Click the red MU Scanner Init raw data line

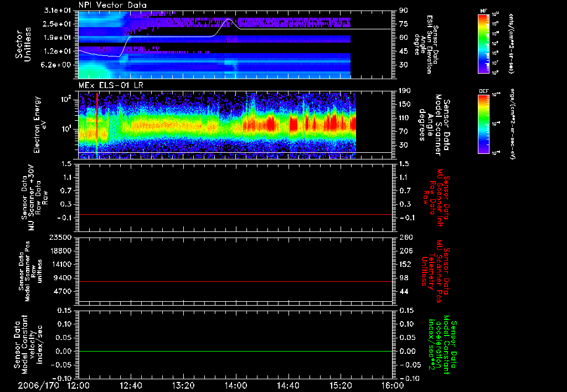click(235, 214)
